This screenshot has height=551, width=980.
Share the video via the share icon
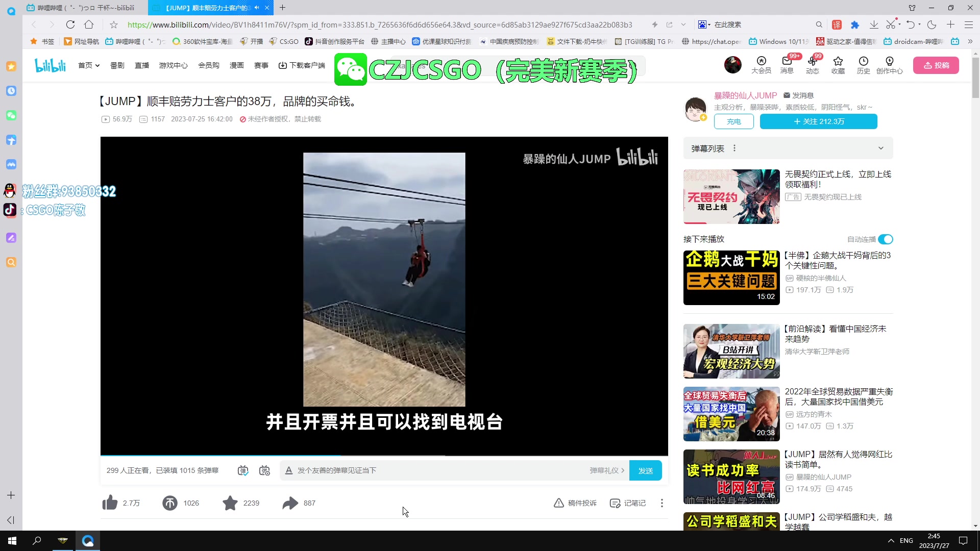pos(289,503)
